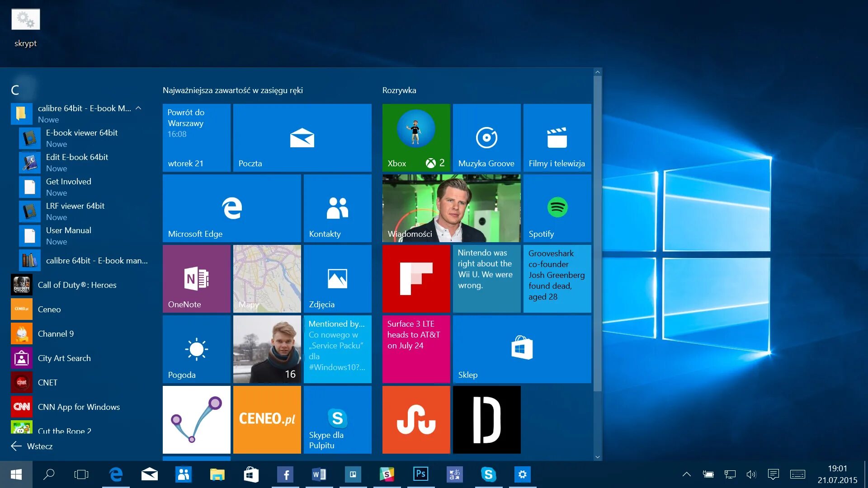Launch Muzyka Groove tile

click(486, 138)
